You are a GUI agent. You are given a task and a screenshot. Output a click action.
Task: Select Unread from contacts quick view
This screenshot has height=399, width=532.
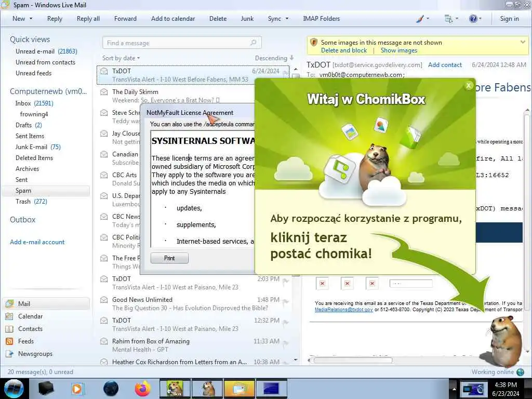(x=46, y=62)
